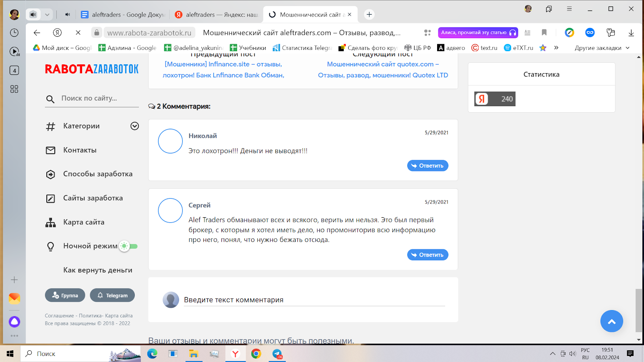644x362 pixels.
Task: Switch to aleftraders Google Докум tab
Action: (x=123, y=14)
